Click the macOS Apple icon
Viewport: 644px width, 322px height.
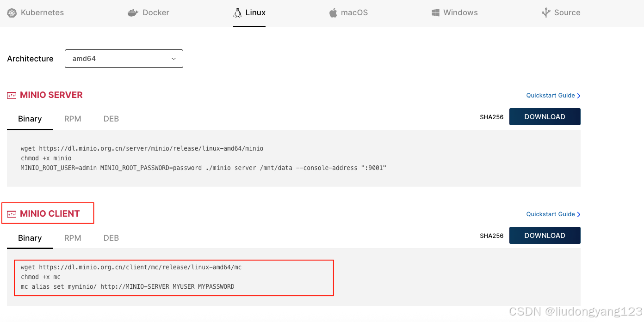333,12
